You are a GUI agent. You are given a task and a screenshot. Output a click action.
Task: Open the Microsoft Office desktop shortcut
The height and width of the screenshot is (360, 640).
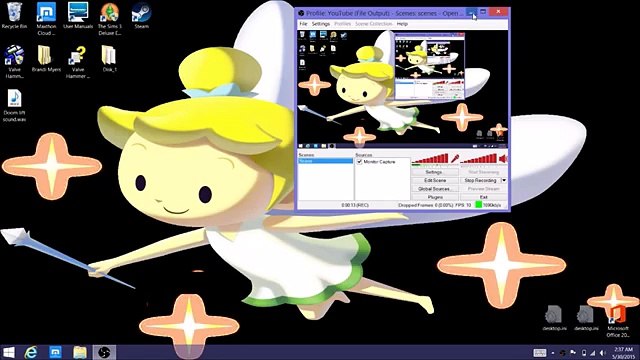[618, 322]
